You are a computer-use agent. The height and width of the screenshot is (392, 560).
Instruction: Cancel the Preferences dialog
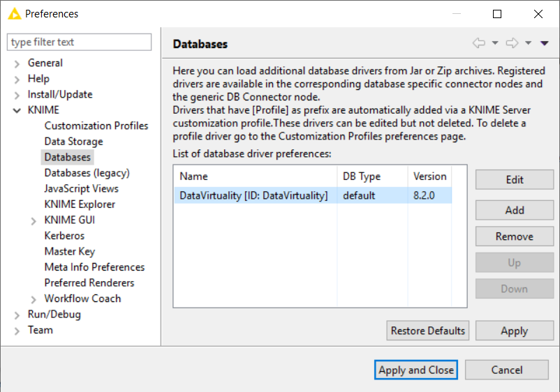pos(507,370)
